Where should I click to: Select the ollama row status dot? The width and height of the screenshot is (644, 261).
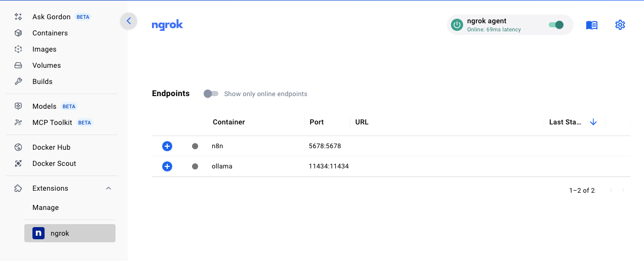coord(195,166)
